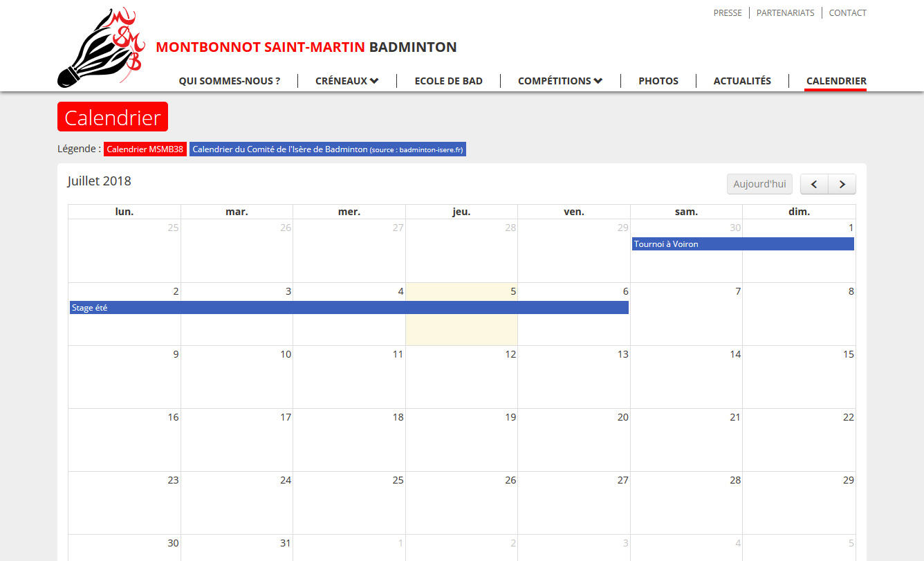Image resolution: width=924 pixels, height=561 pixels.
Task: Click the lun. column header
Action: 124,212
